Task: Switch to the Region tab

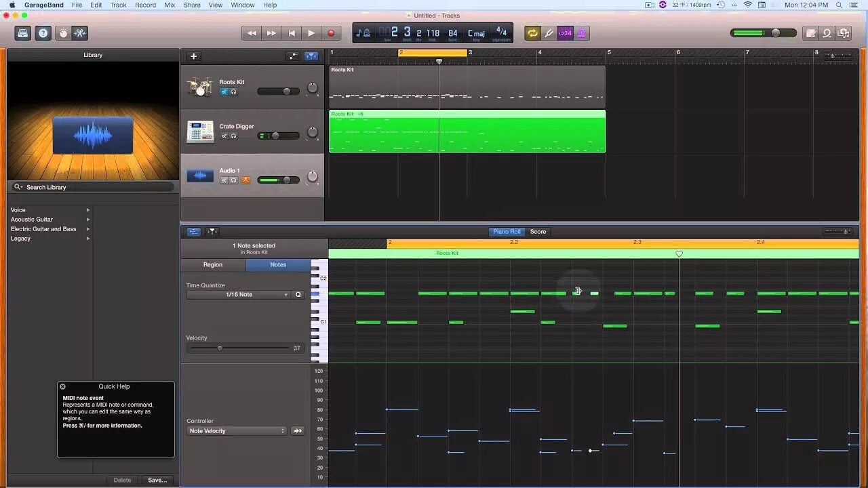Action: point(213,265)
